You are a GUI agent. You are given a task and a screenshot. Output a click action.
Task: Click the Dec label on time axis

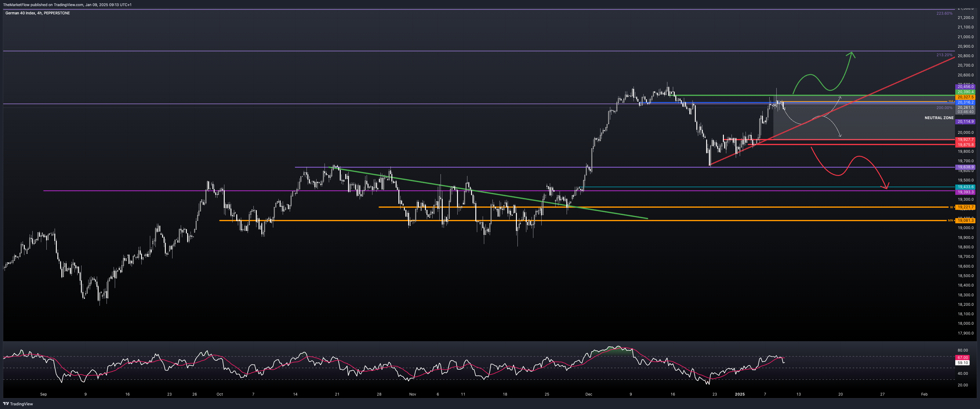589,394
